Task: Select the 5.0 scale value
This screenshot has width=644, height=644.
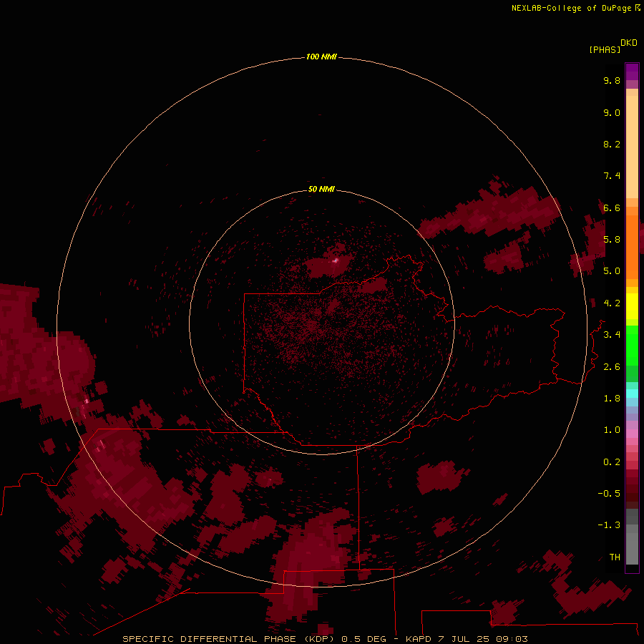Action: (x=612, y=271)
